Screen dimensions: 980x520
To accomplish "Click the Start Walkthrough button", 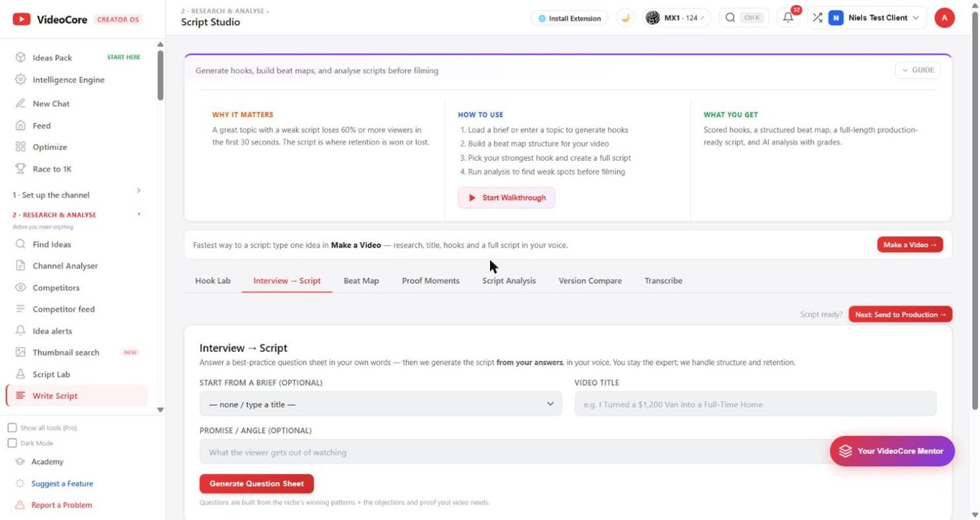I will [x=507, y=198].
